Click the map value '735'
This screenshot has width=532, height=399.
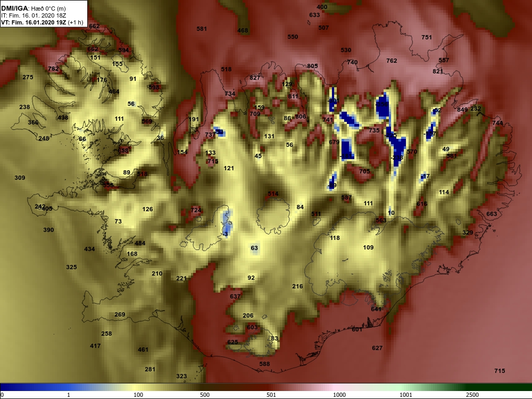pyautogui.click(x=374, y=130)
